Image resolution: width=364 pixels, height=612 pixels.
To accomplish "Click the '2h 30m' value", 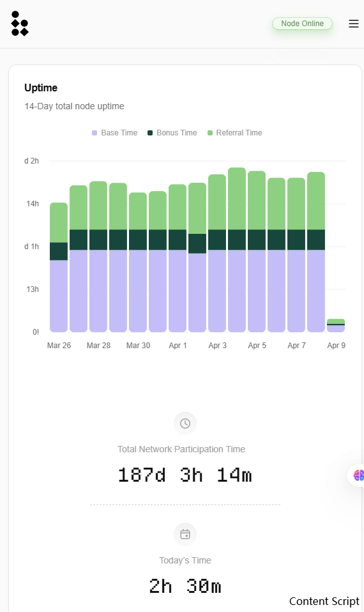I will point(185,586).
